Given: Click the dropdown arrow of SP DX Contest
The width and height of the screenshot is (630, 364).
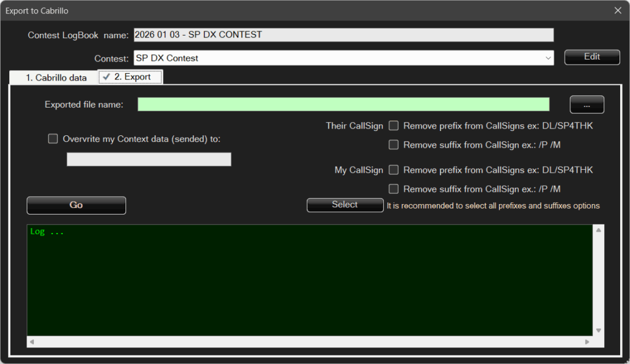Looking at the screenshot, I should 548,58.
